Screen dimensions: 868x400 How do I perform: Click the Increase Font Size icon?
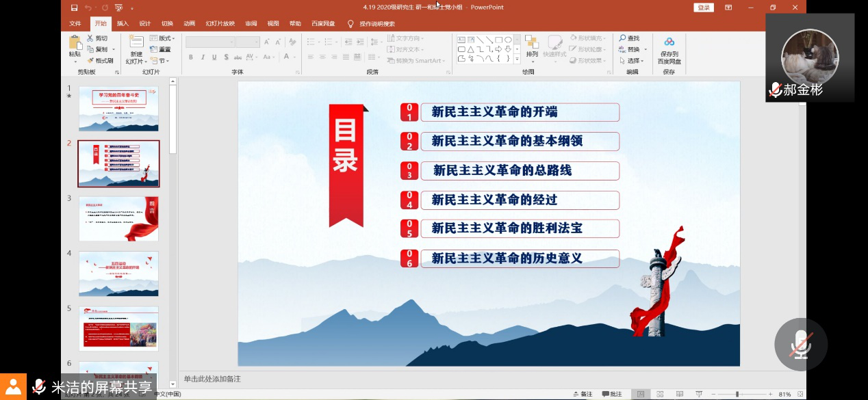pos(266,41)
